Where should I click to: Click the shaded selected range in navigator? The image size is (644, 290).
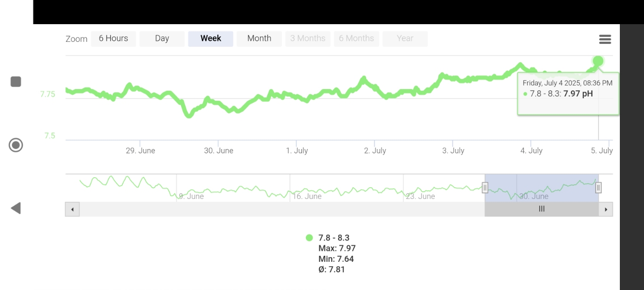tap(541, 187)
